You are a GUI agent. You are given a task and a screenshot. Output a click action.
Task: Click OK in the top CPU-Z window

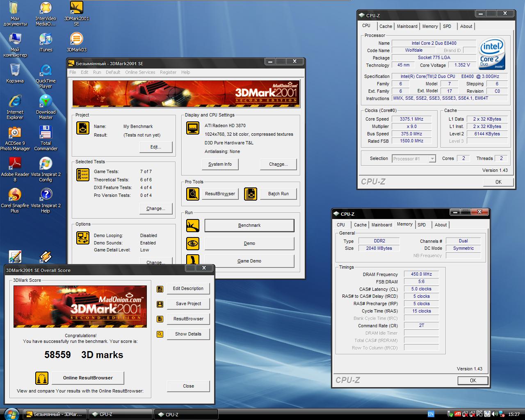point(498,182)
